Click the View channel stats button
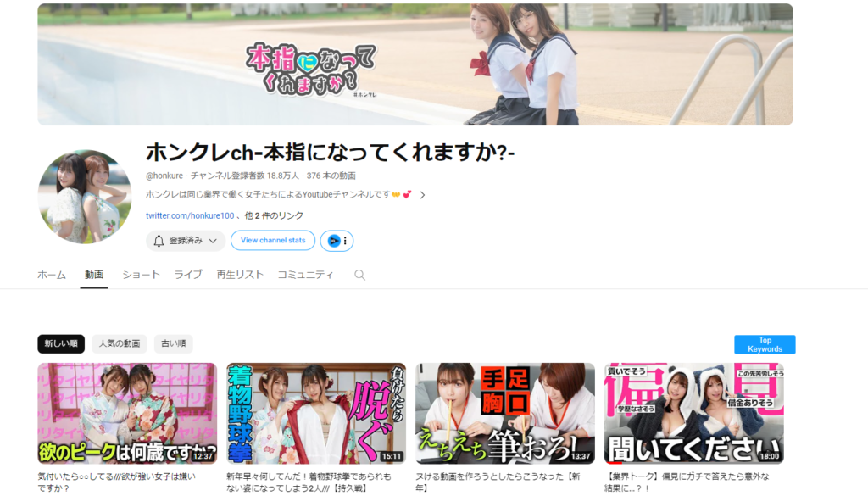The width and height of the screenshot is (868, 496). [x=273, y=241]
